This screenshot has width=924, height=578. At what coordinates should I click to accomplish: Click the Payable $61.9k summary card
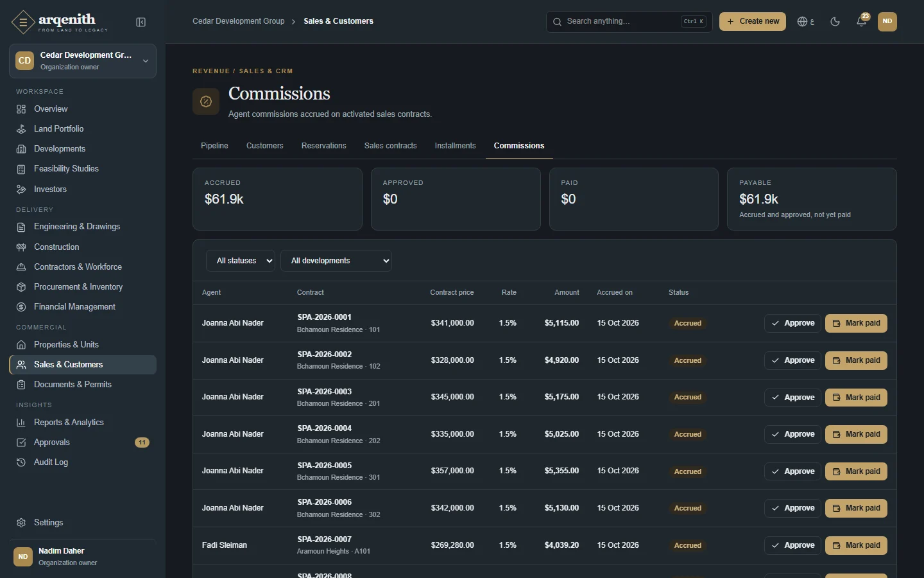point(812,199)
